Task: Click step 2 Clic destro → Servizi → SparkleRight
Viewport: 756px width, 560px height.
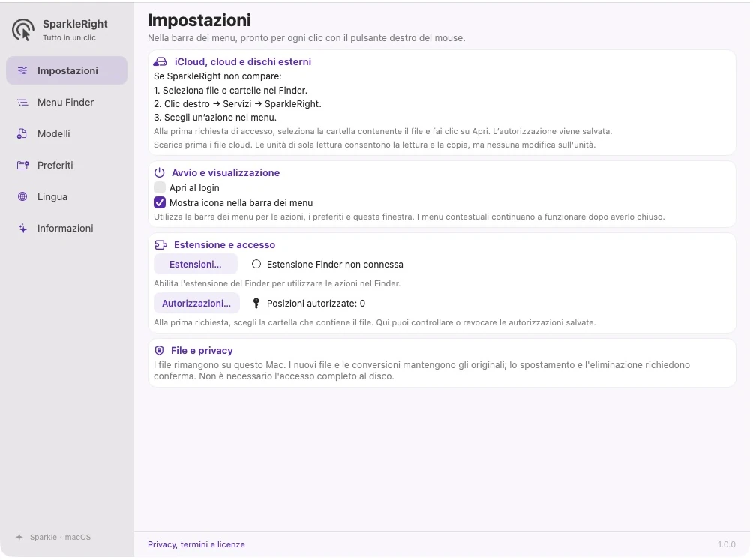Action: pyautogui.click(x=238, y=103)
